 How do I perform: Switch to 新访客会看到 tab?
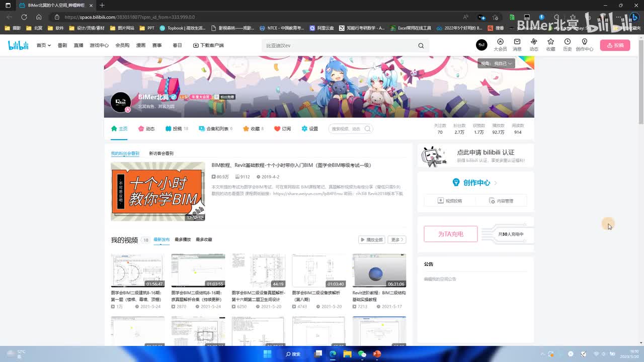161,153
